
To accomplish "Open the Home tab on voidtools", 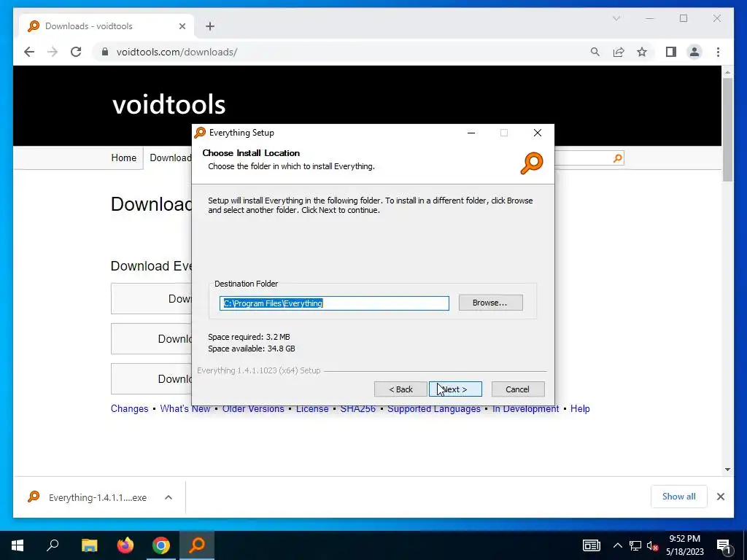I will tap(124, 157).
